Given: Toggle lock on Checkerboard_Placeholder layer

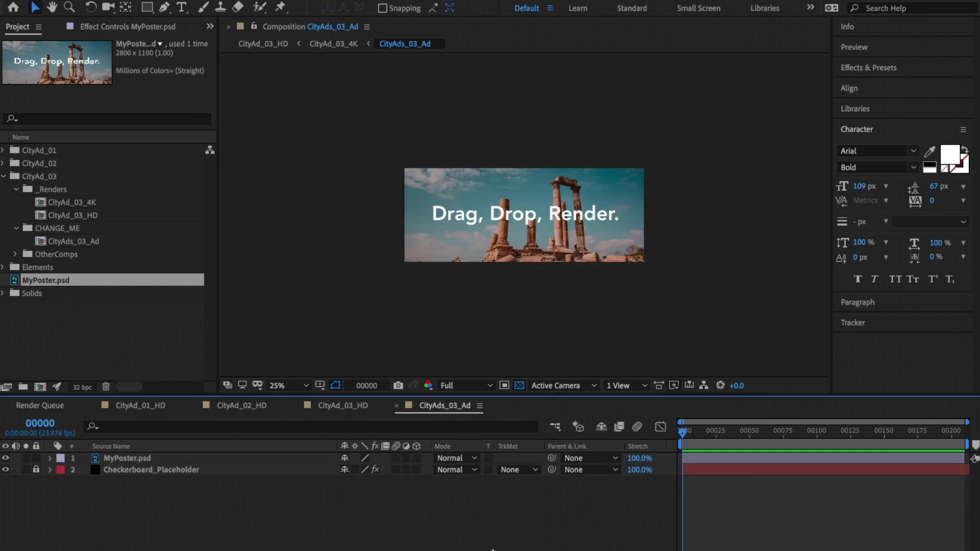Looking at the screenshot, I should (36, 469).
